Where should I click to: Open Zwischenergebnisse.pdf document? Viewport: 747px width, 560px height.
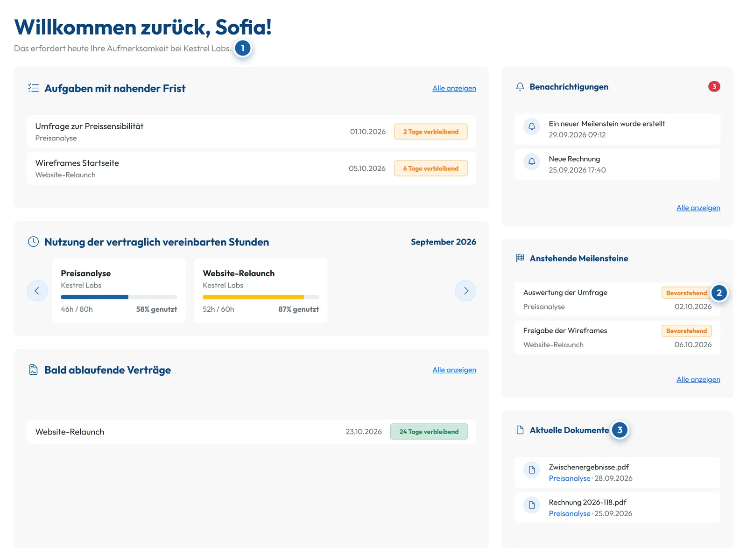pyautogui.click(x=617, y=473)
